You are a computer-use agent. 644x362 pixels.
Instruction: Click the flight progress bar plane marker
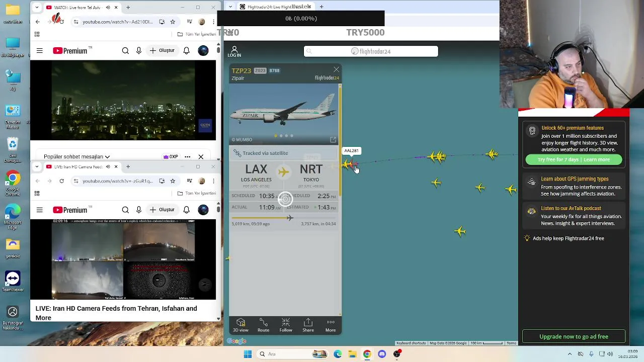[290, 218]
